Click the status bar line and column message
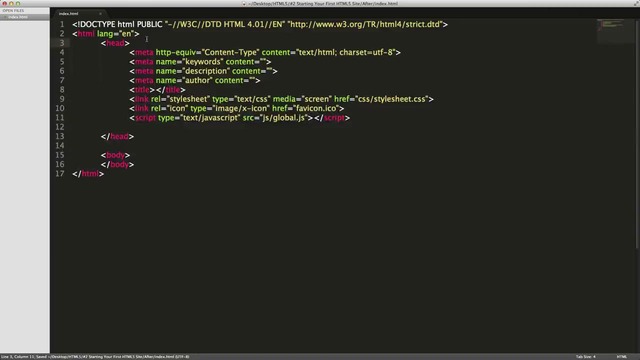640x360 pixels. [x=95, y=357]
